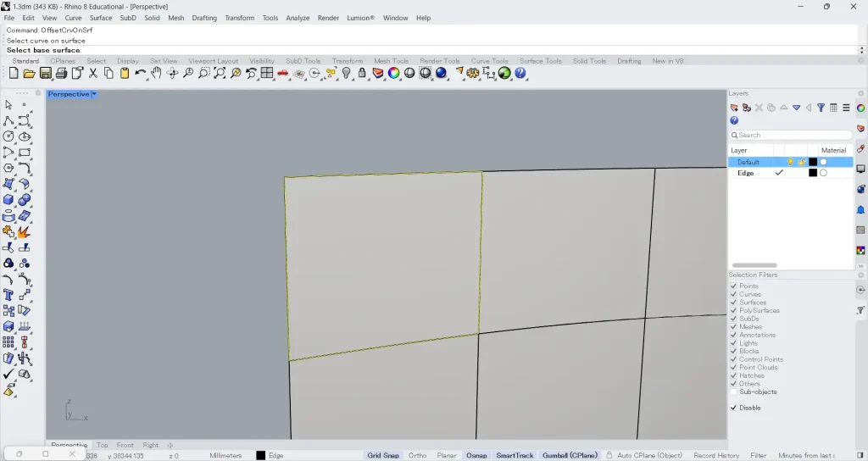This screenshot has height=461, width=868.
Task: Toggle Grid Snap in status bar
Action: click(x=383, y=455)
